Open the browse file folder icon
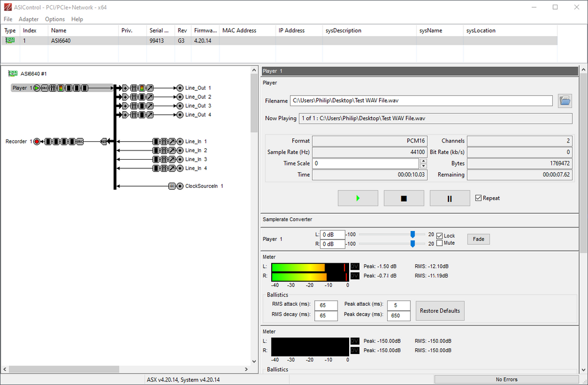 click(x=565, y=101)
